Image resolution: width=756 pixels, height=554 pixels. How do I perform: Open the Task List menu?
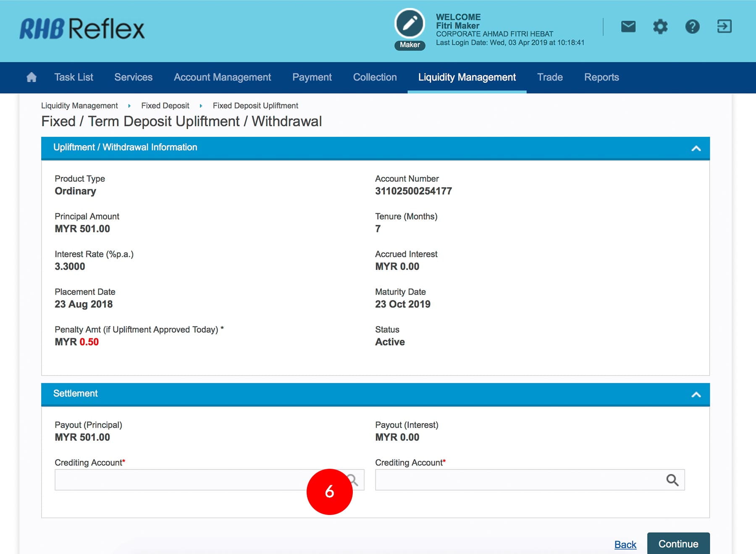click(73, 77)
